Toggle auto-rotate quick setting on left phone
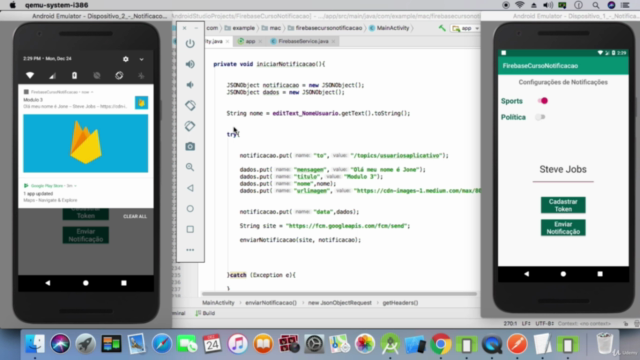This screenshot has height=360, width=640. tap(119, 76)
